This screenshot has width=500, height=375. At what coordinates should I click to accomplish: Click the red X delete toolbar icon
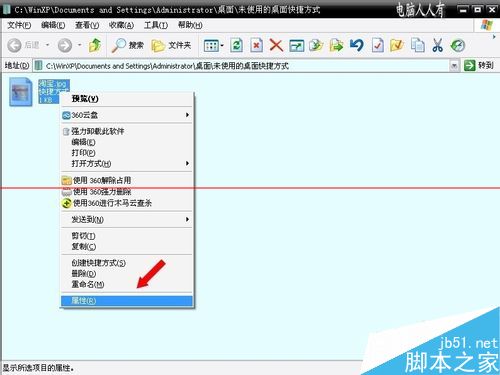[276, 45]
